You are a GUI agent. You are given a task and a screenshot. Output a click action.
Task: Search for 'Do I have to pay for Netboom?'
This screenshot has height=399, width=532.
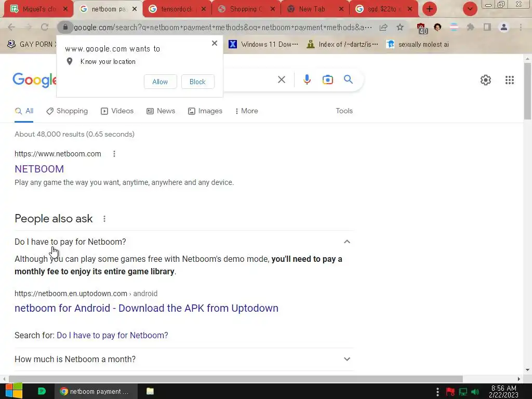[112, 336]
